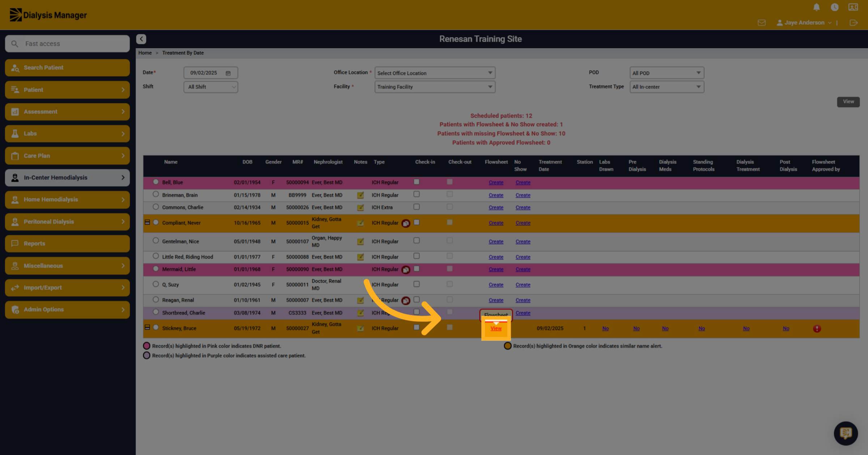Collapse the sidebar with arrow button

[141, 39]
